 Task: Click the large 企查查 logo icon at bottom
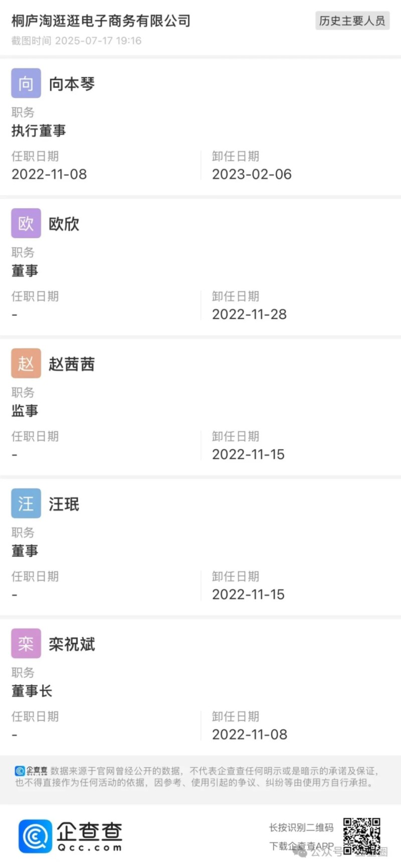(35, 836)
